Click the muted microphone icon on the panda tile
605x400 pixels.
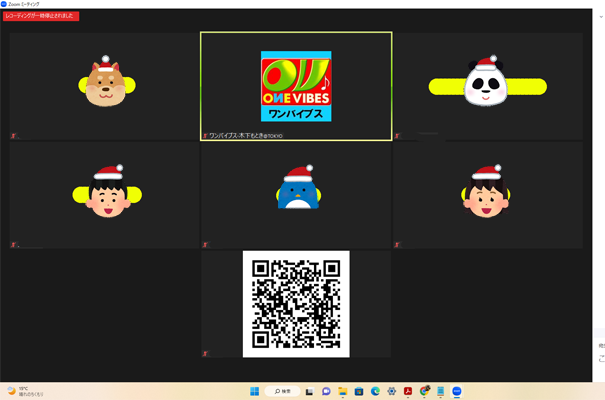click(397, 136)
